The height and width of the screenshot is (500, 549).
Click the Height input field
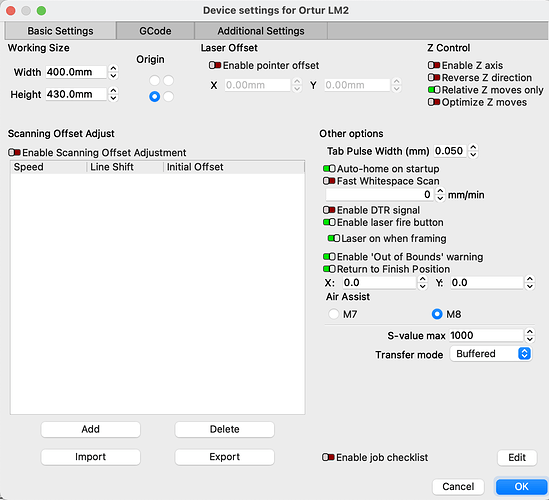tap(76, 94)
